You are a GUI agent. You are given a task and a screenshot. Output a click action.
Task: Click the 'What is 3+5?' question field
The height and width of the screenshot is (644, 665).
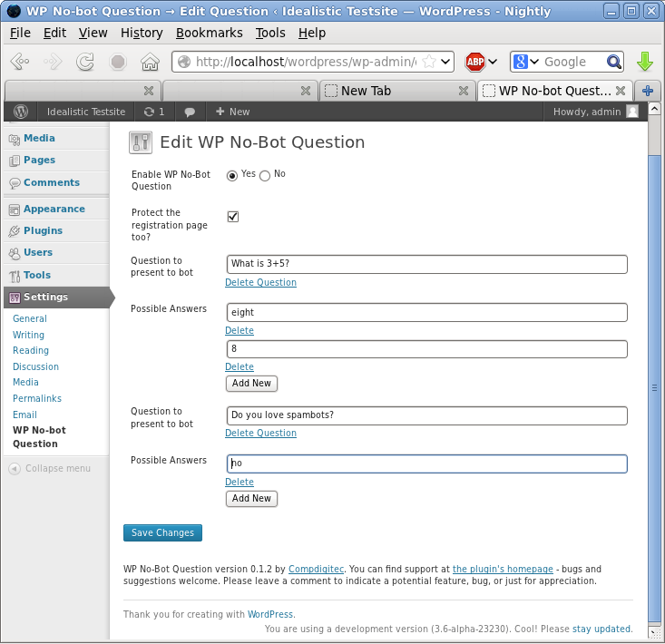coord(427,264)
